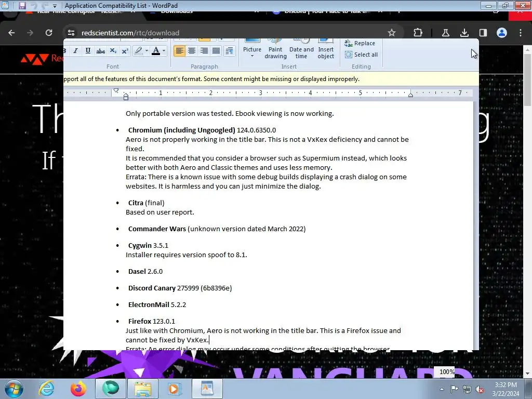Launch Internet Explorer from taskbar
Image resolution: width=532 pixels, height=399 pixels.
46,389
